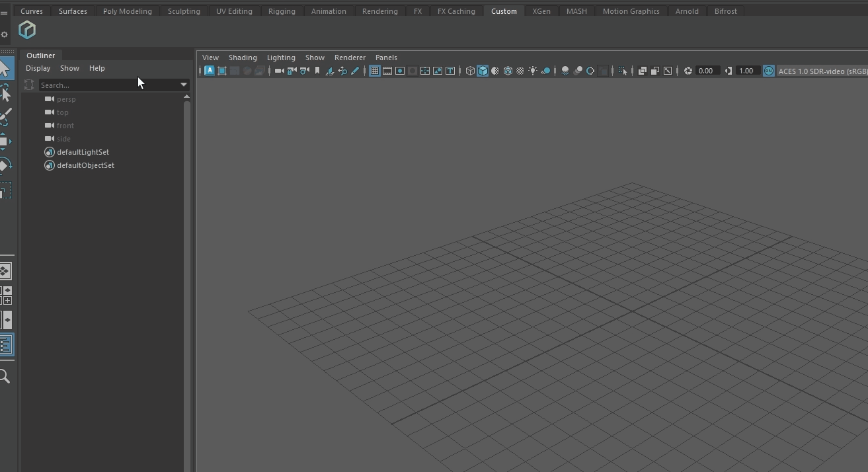The width and height of the screenshot is (868, 472).
Task: Click the image plane icon in viewport toolbar
Action: (x=329, y=71)
